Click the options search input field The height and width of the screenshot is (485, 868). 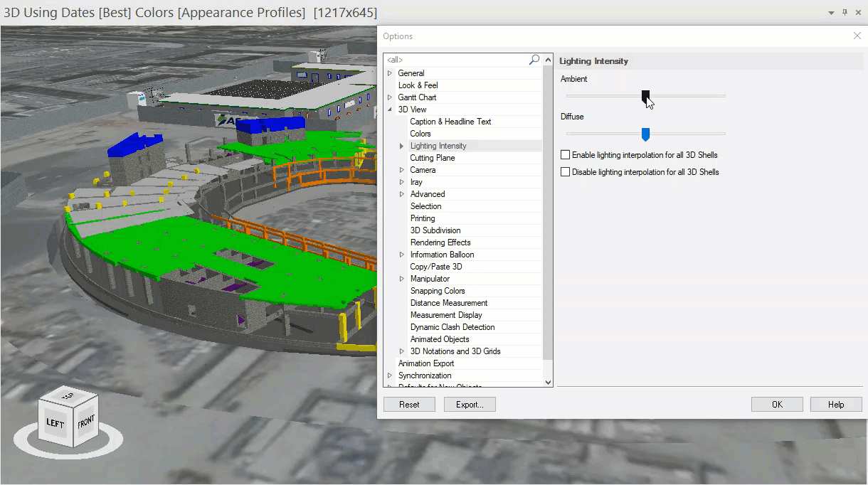coord(455,60)
